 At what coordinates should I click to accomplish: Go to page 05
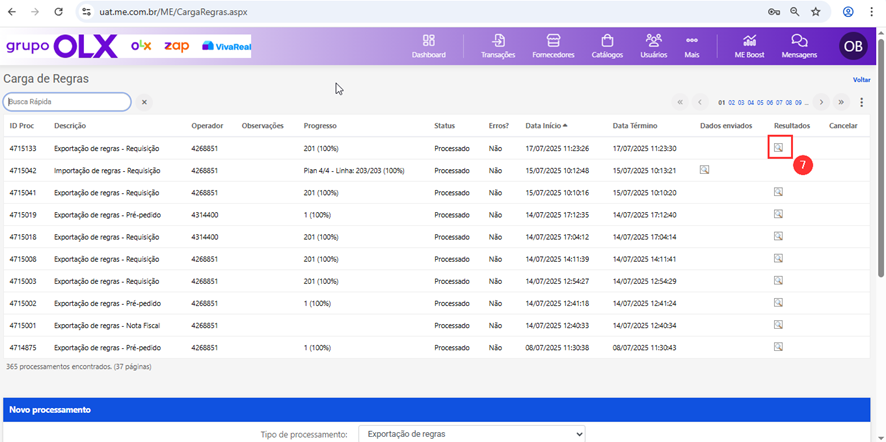[x=761, y=103]
